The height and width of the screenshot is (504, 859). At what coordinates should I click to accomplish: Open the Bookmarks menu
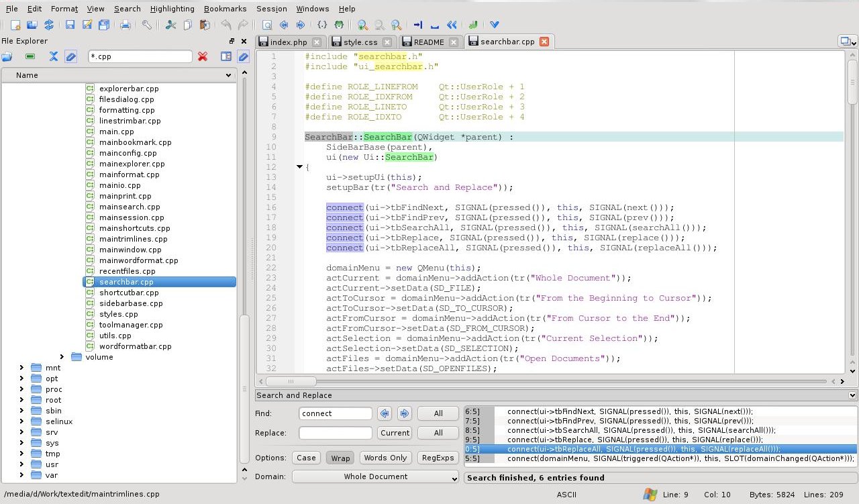coord(225,9)
